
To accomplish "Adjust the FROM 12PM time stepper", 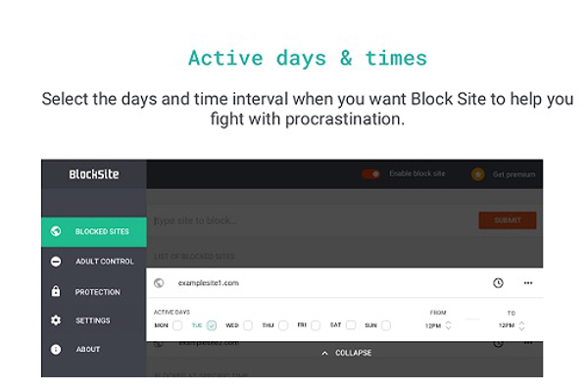I will point(448,325).
